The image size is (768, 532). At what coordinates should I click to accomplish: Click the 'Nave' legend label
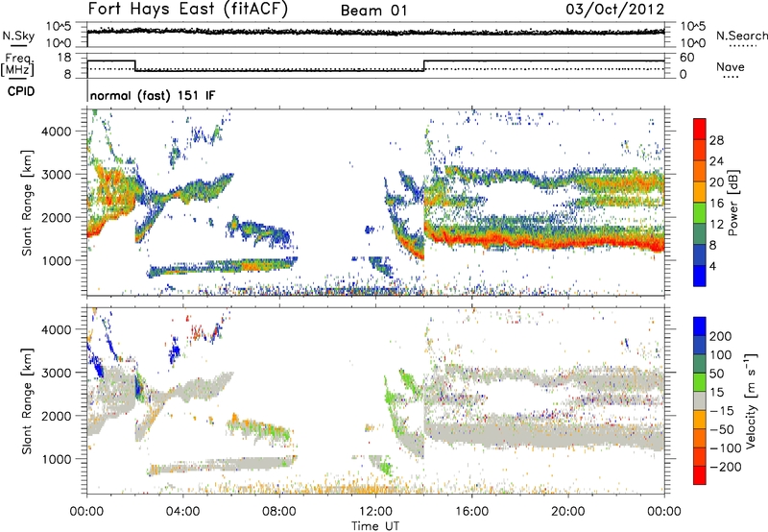(x=730, y=66)
